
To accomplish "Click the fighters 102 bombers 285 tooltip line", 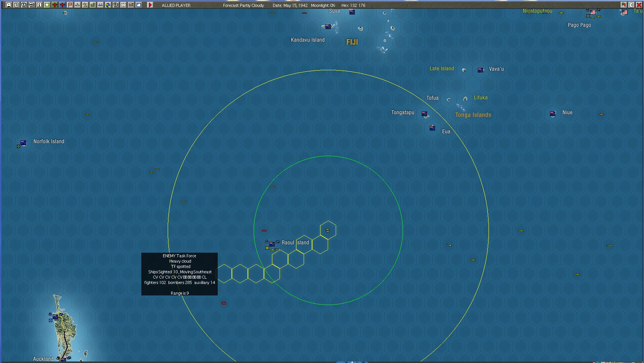I will coord(180,283).
